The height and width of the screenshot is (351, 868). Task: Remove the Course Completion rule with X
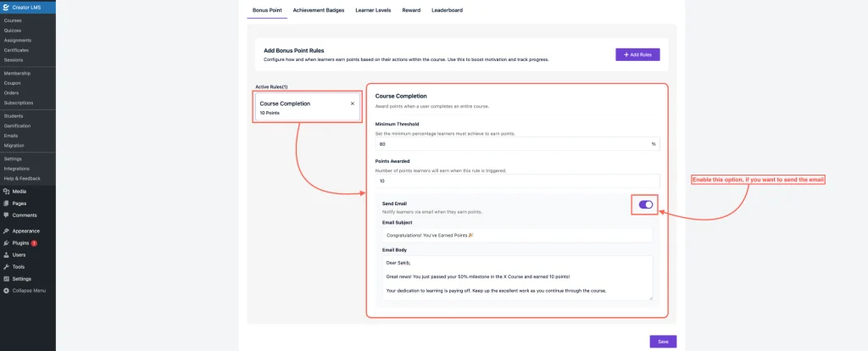click(353, 103)
